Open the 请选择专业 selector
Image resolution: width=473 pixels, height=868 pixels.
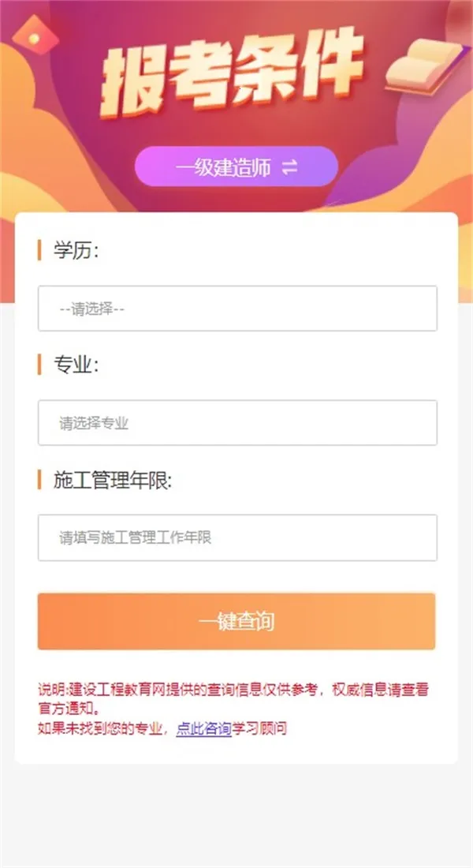click(237, 423)
